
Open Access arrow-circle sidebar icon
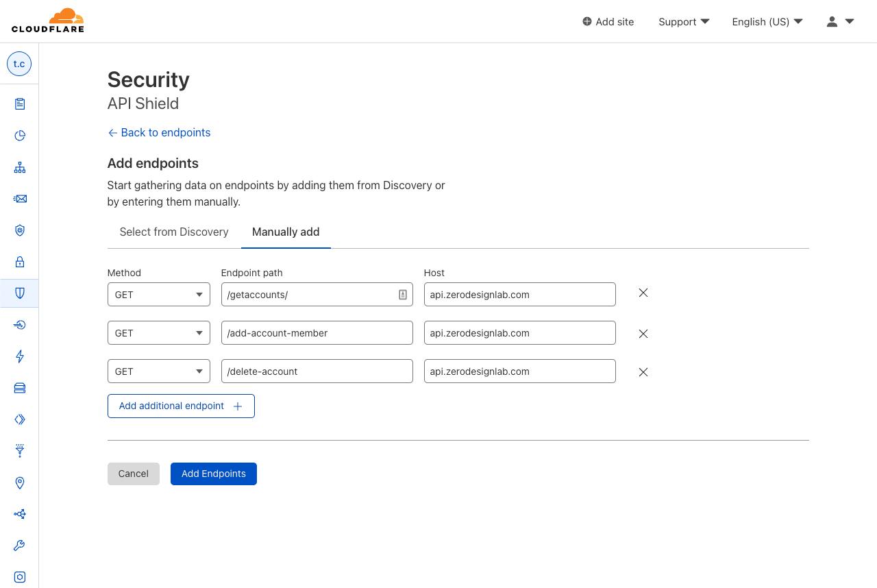pyautogui.click(x=20, y=325)
